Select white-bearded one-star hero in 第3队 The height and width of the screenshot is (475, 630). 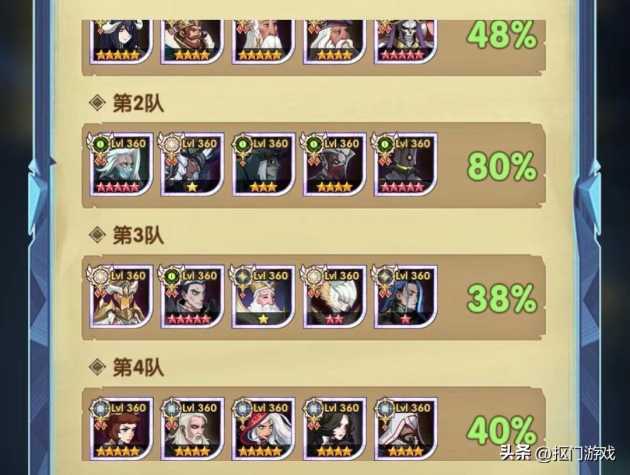(263, 297)
